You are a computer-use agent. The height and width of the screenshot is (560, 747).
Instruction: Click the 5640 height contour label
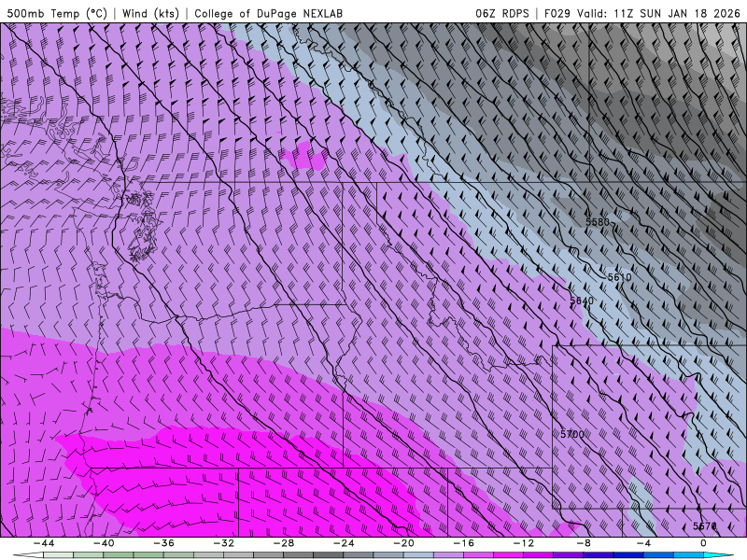pyautogui.click(x=582, y=301)
